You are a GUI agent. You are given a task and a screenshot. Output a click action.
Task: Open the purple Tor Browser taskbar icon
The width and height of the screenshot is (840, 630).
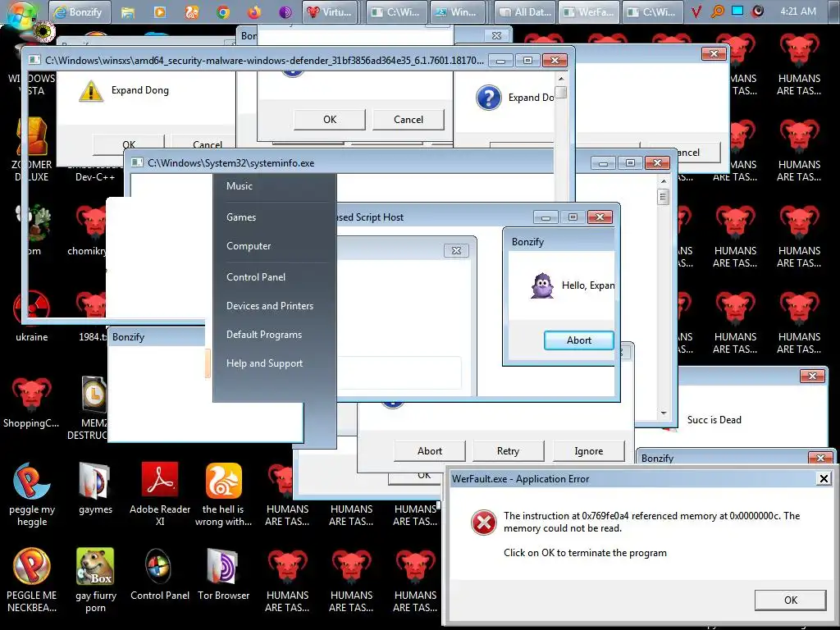[x=285, y=11]
